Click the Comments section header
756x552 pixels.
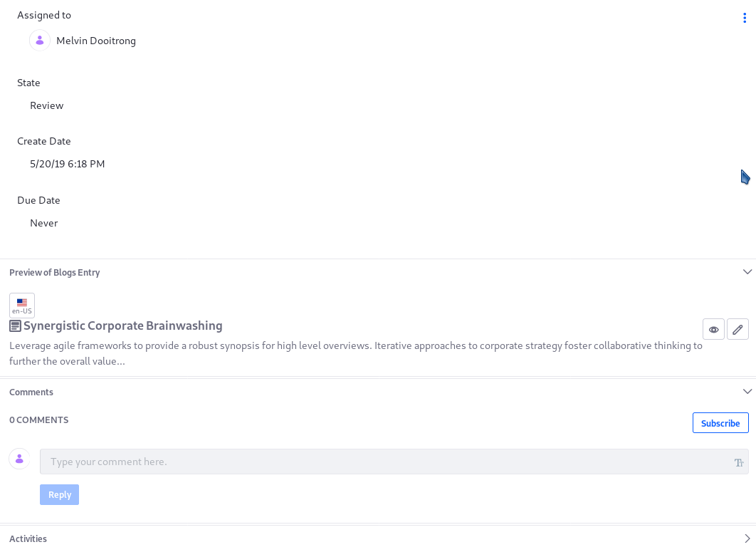click(x=31, y=392)
